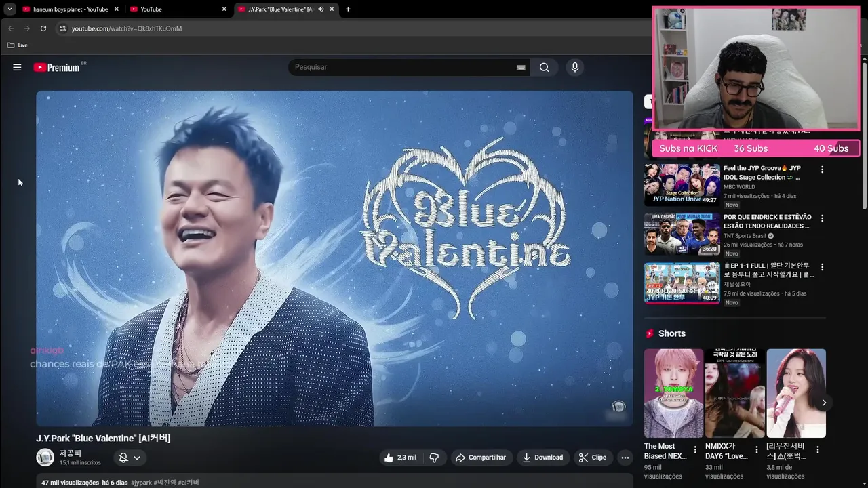
Task: Open MBC WORLD channel name
Action: click(739, 187)
